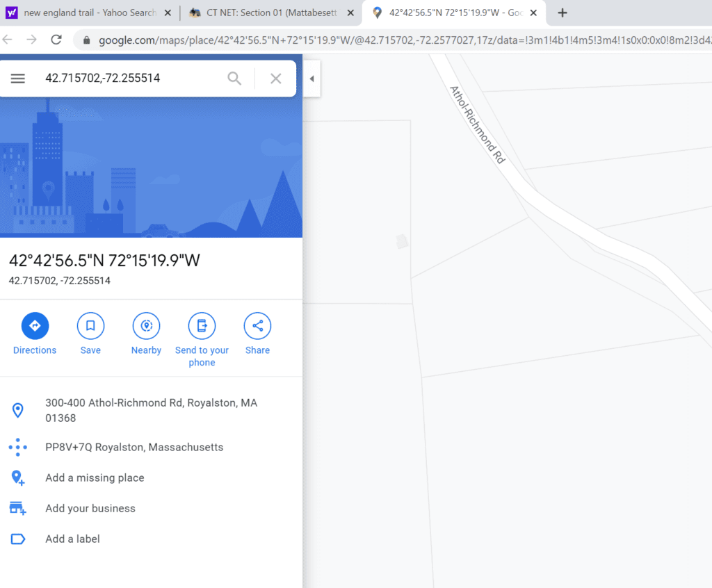Save this location with bookmark icon

point(90,326)
